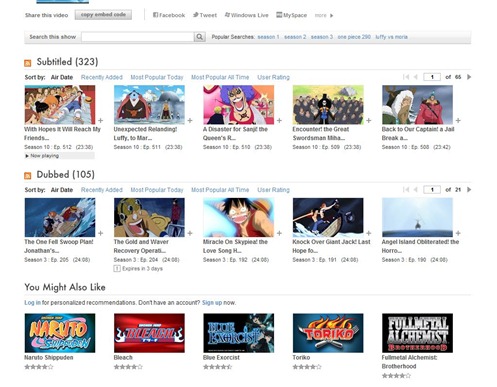Viewport: 497px width, 387px height.
Task: Sort Dubbed by Most Popular All Time
Action: [x=220, y=190]
